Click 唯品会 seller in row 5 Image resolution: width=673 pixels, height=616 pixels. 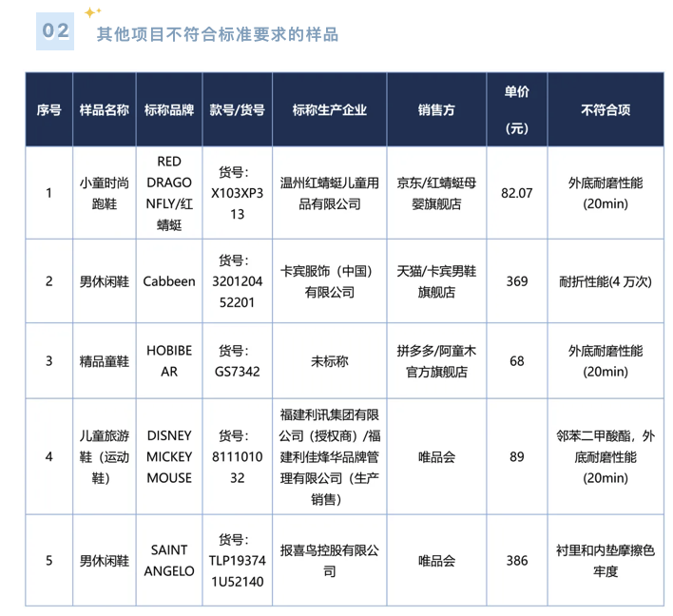(436, 561)
